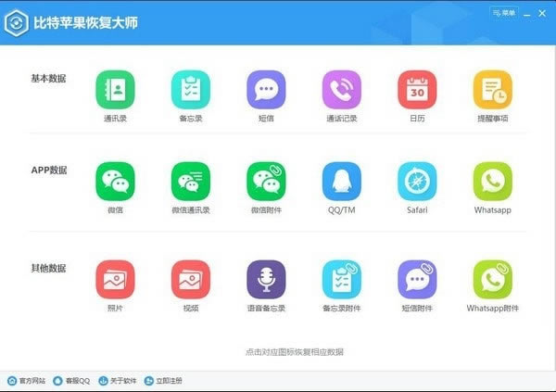
Task: Close the 比特苹果恢复大师 window
Action: 542,14
